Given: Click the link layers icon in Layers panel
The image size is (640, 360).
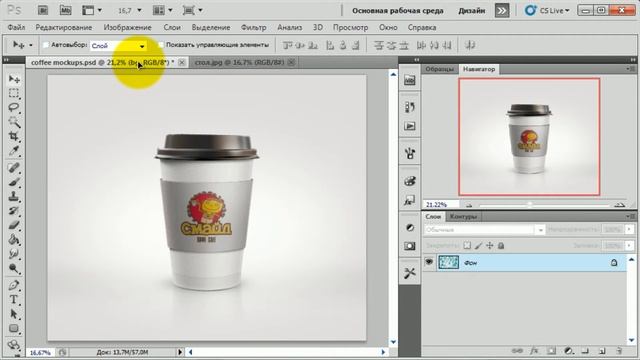Looking at the screenshot, I should (517, 351).
